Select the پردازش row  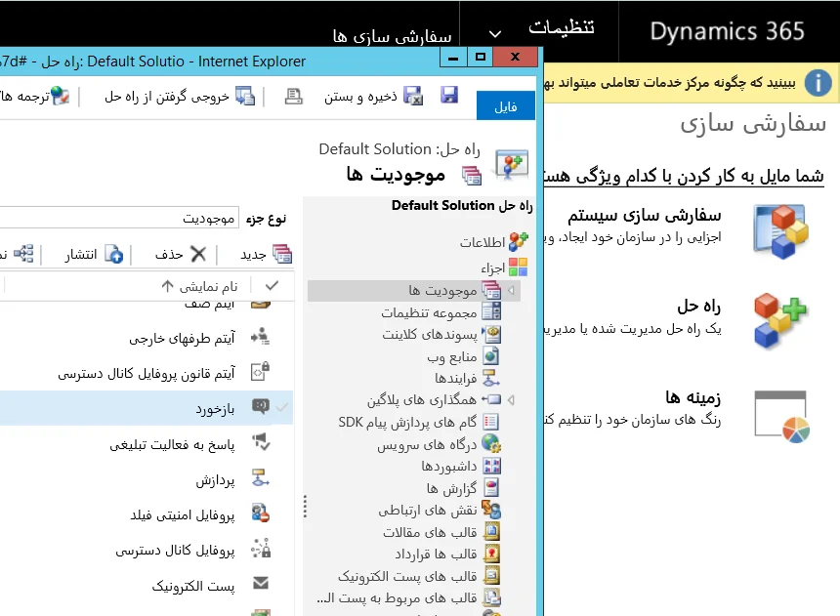pyautogui.click(x=147, y=479)
